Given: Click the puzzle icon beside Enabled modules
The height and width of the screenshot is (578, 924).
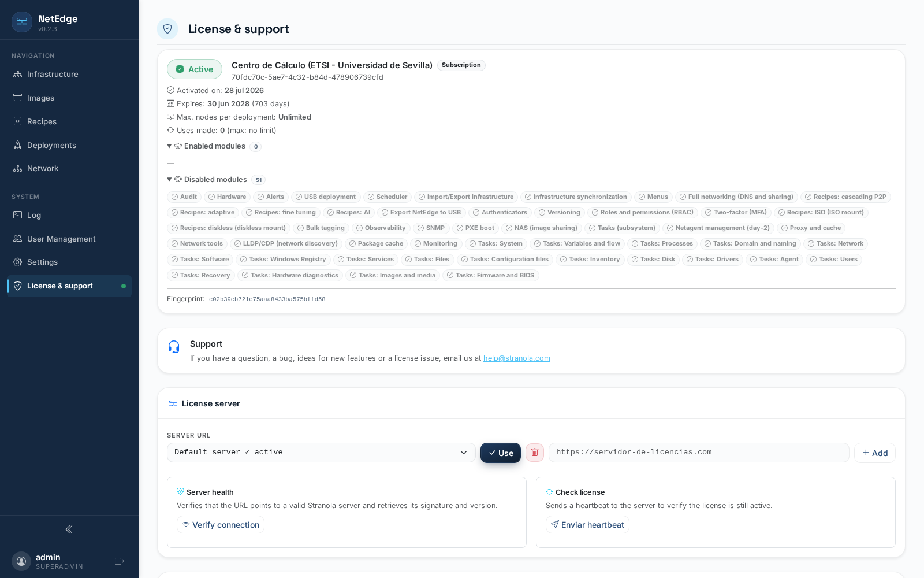Looking at the screenshot, I should 178,146.
